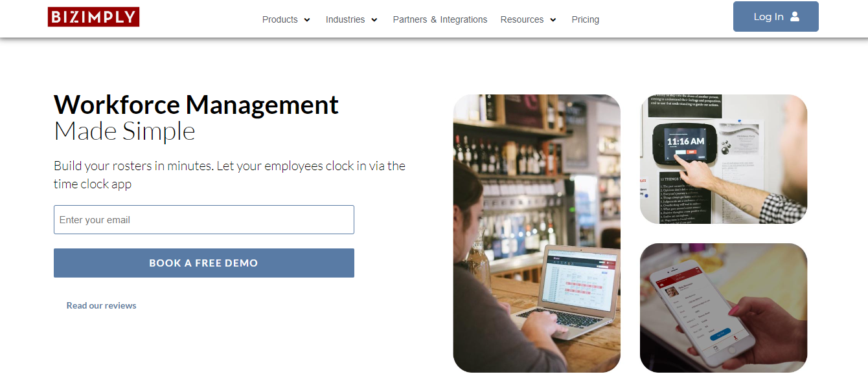Follow the Read our reviews link

[102, 305]
